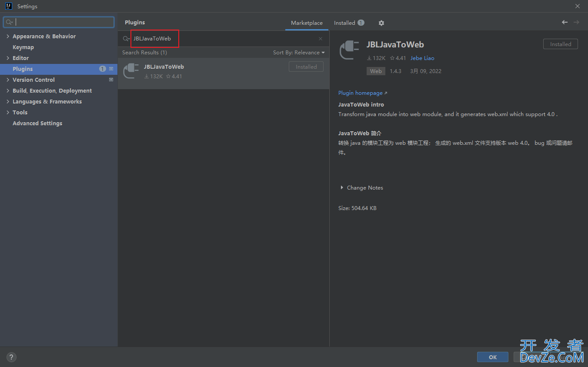
Task: Focus the settings search field
Action: (59, 22)
